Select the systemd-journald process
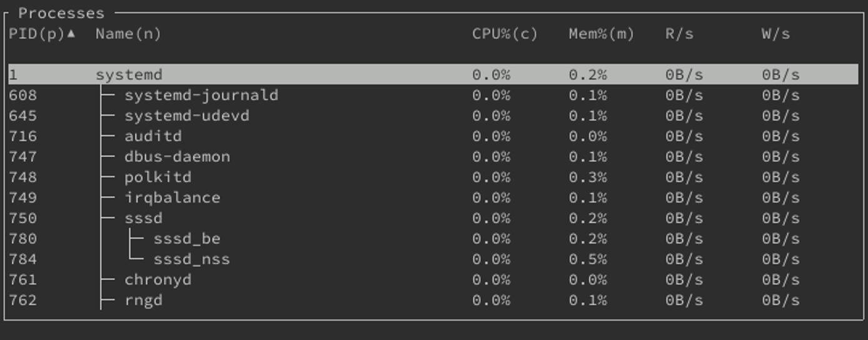The image size is (868, 340). click(201, 96)
